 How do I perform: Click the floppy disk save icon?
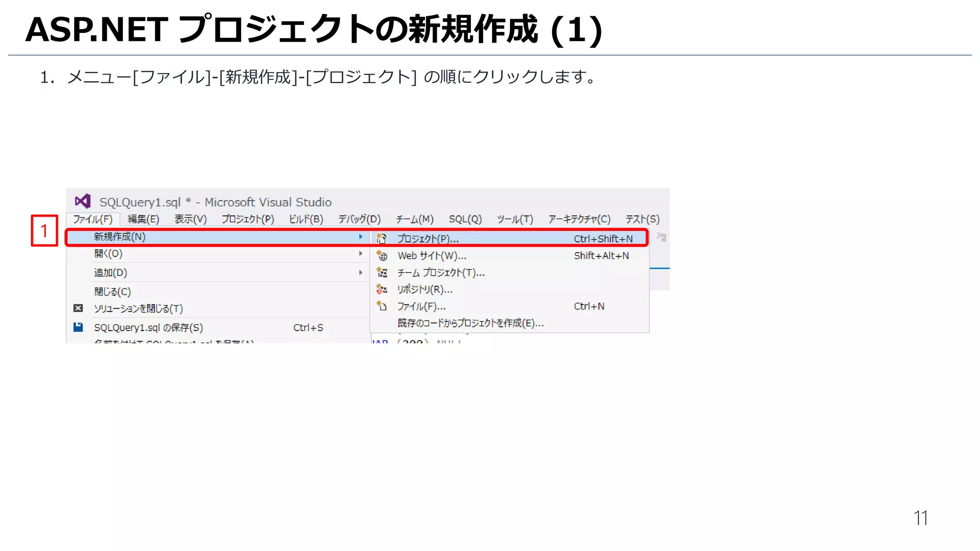coord(78,327)
